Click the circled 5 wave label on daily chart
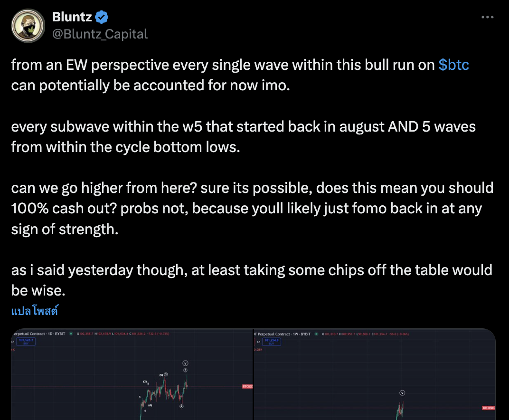509x420 pixels. tap(185, 370)
